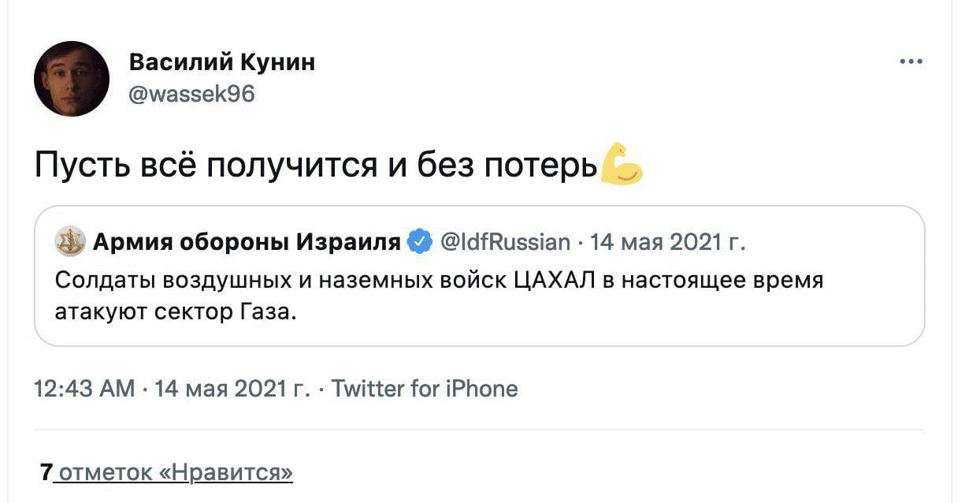
Task: Click the 12:43 AM timestamp
Action: [85, 389]
